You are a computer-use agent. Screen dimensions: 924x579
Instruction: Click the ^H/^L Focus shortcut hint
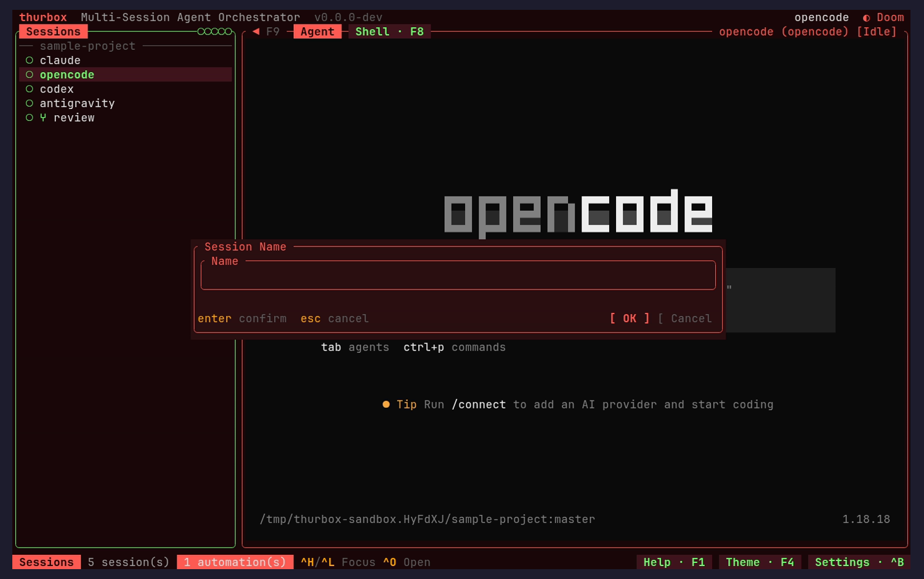tap(338, 562)
